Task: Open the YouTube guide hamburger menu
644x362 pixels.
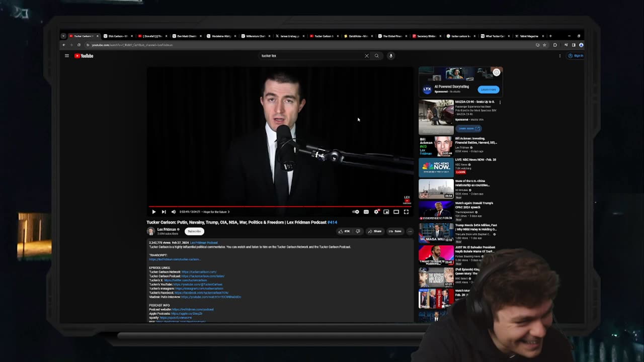Action: (x=66, y=56)
